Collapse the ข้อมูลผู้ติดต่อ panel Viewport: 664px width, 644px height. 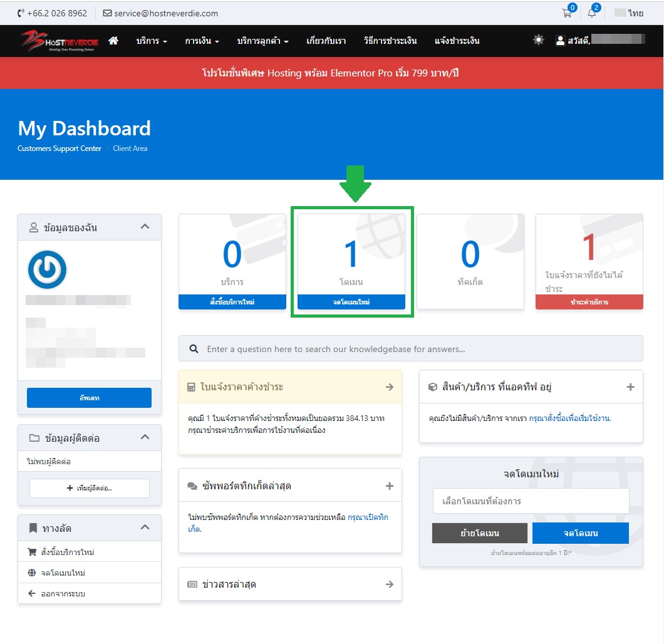(145, 437)
